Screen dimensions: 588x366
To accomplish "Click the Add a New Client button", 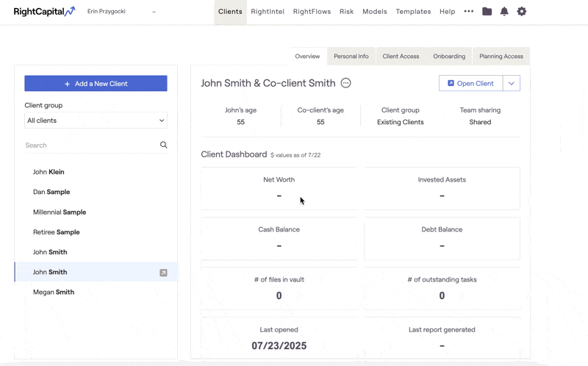I will point(96,83).
